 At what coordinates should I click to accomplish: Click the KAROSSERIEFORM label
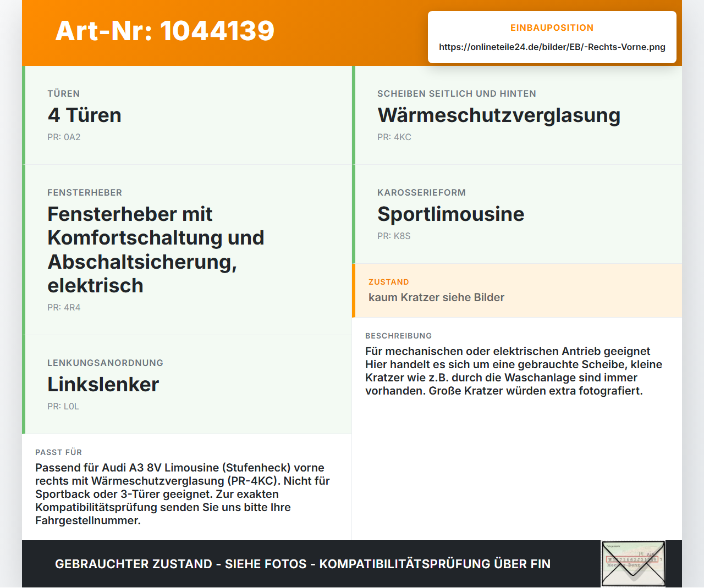click(x=421, y=193)
